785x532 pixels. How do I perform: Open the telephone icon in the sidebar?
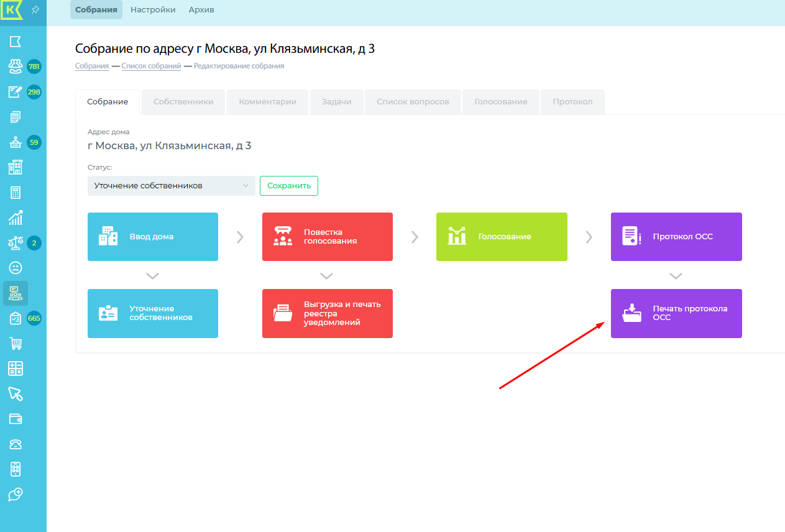(16, 444)
